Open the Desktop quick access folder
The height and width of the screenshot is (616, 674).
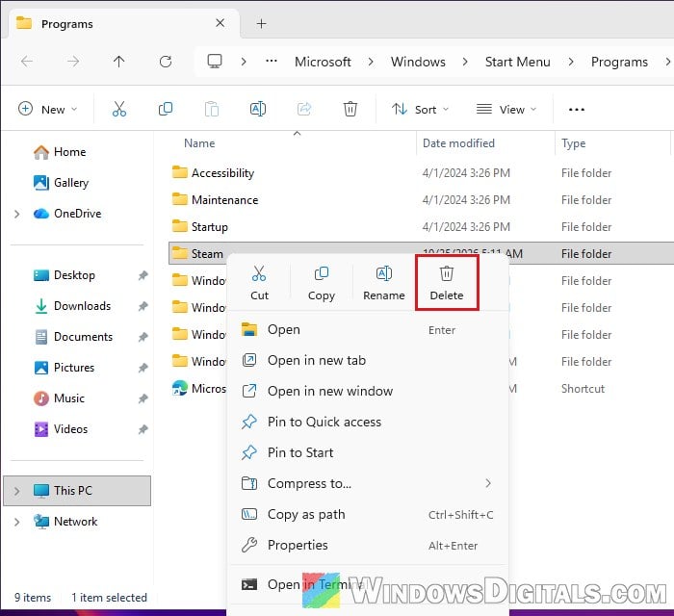[x=65, y=275]
